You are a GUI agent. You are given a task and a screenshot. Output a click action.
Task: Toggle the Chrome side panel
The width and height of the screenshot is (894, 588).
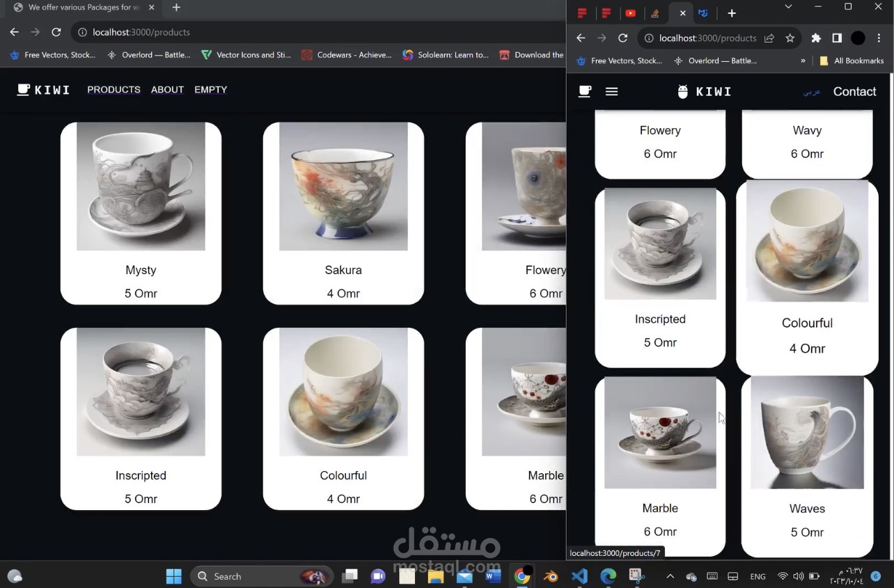click(837, 38)
